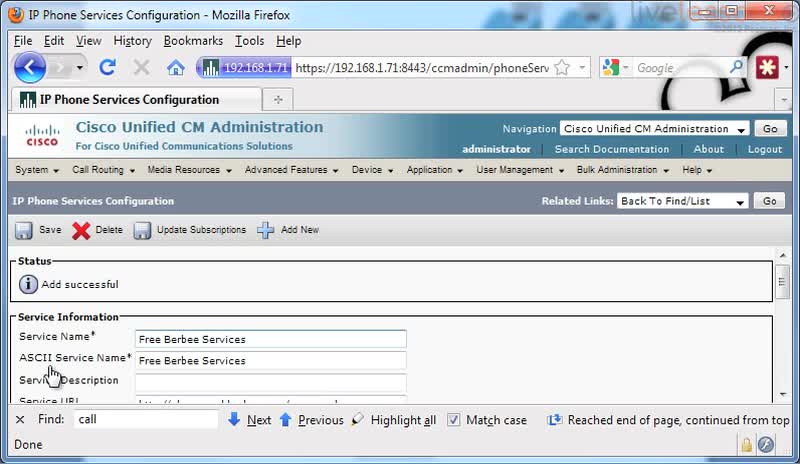Click the red X Delete icon

81,230
